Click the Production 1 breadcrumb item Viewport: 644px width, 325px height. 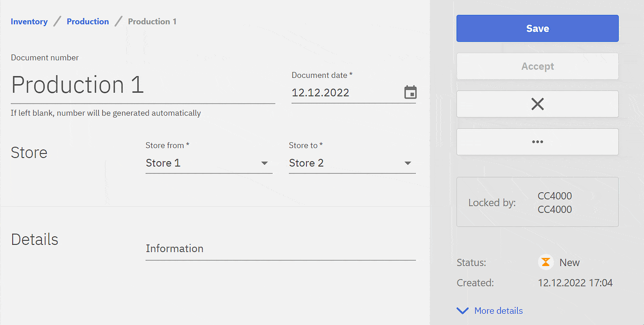point(152,22)
